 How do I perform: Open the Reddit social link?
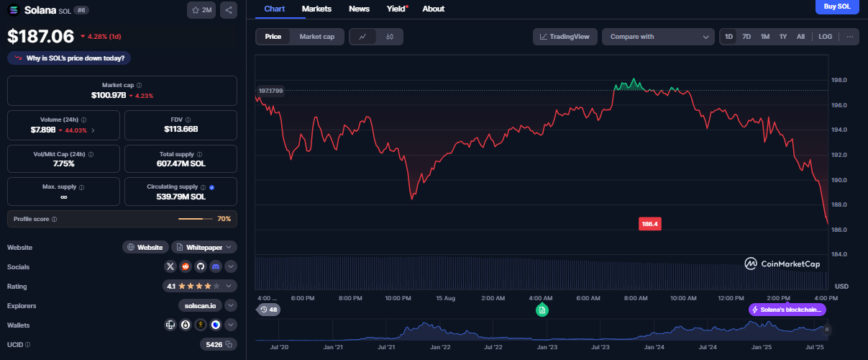[x=186, y=266]
